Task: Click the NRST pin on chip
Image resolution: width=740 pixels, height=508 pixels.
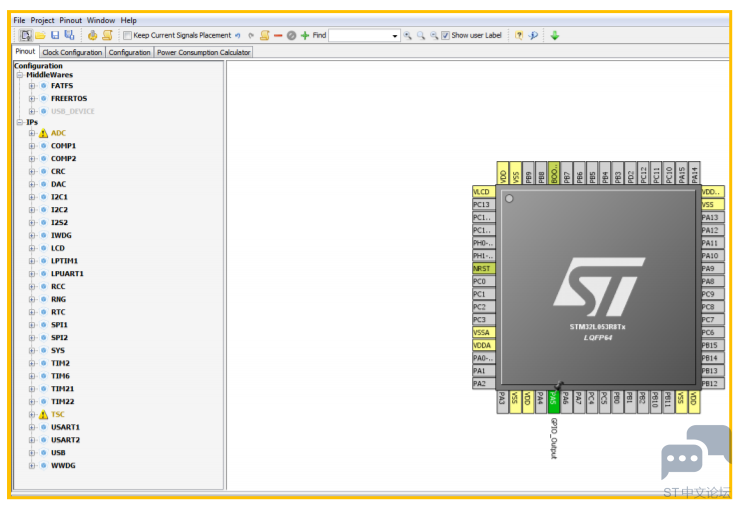Action: tap(483, 269)
